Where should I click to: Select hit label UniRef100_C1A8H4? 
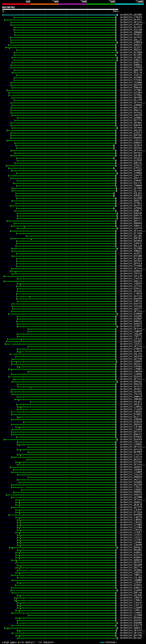pyautogui.click(x=131, y=590)
